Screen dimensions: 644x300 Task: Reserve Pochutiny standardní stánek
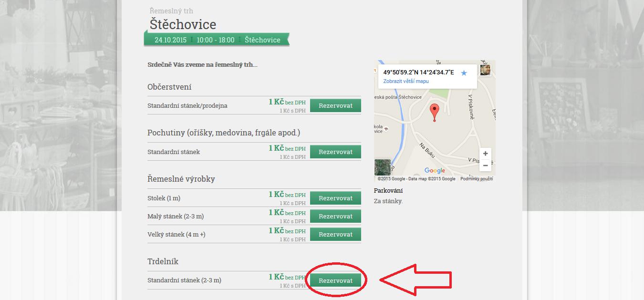coord(335,152)
